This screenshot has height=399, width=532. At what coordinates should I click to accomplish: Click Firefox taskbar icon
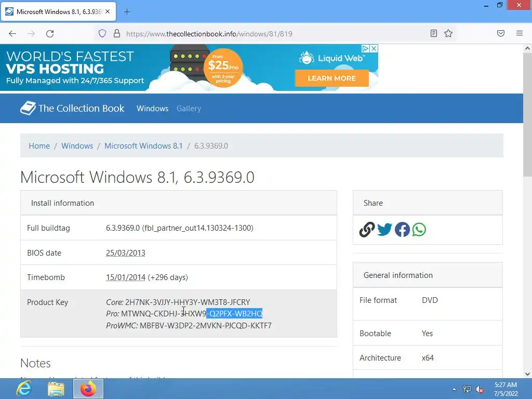[88, 389]
